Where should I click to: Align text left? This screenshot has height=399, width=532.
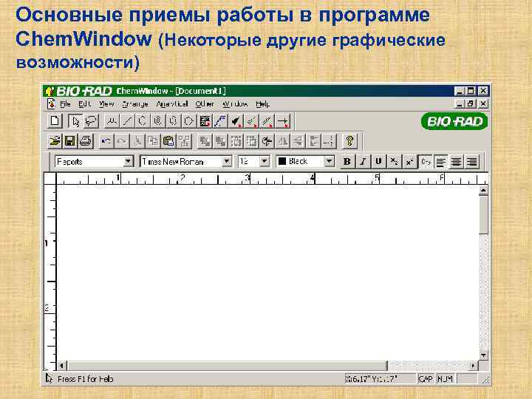(440, 162)
